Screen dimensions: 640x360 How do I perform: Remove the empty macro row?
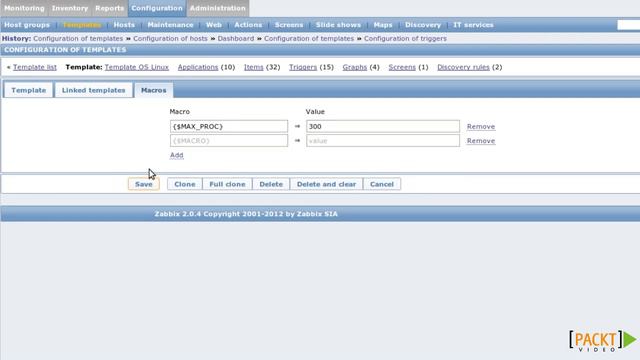click(x=481, y=141)
